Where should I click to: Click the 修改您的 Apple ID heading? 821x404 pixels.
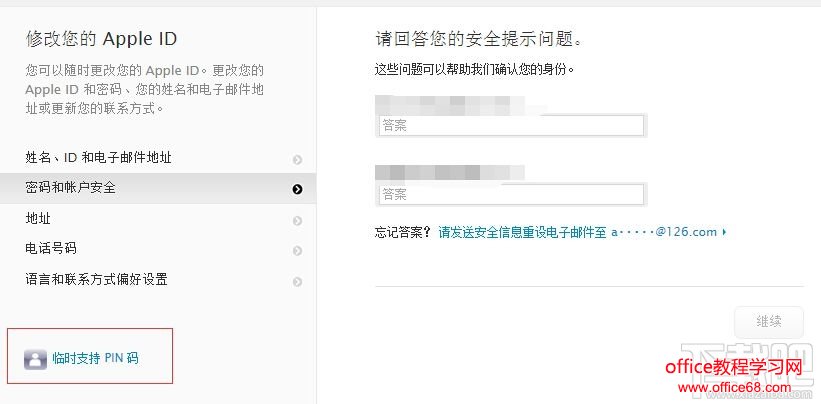click(101, 40)
